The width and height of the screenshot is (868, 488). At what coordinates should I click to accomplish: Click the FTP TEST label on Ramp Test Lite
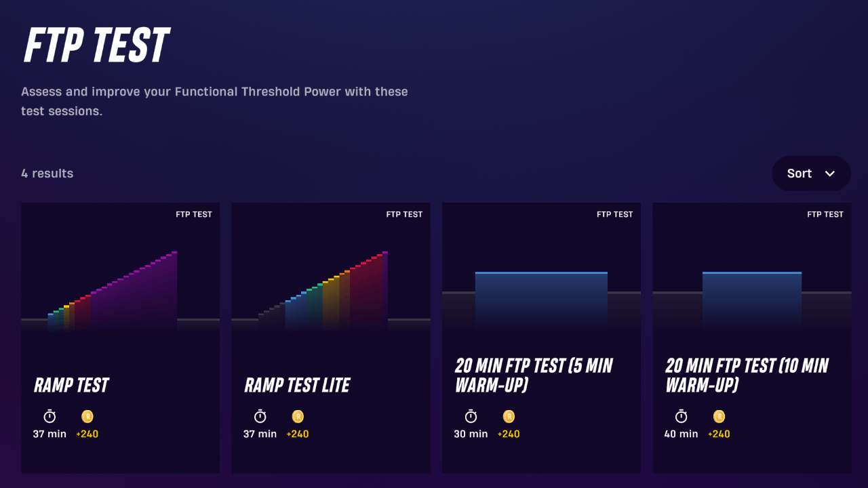coord(404,213)
